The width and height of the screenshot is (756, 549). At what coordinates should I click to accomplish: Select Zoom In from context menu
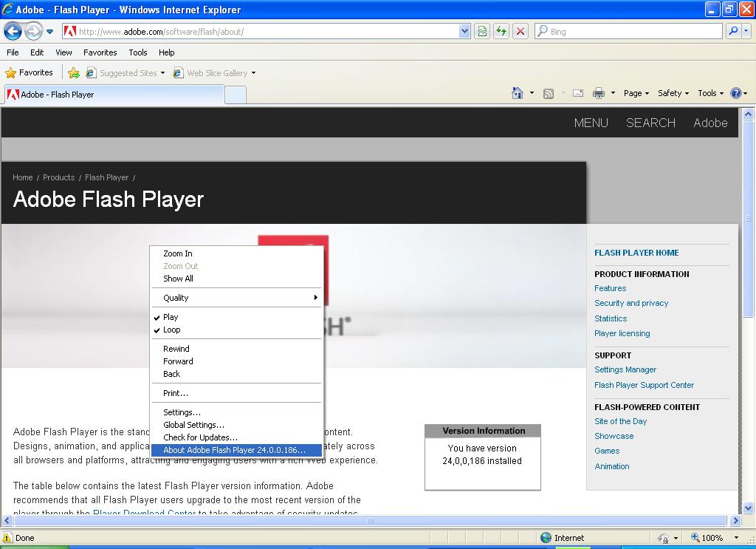tap(236, 253)
